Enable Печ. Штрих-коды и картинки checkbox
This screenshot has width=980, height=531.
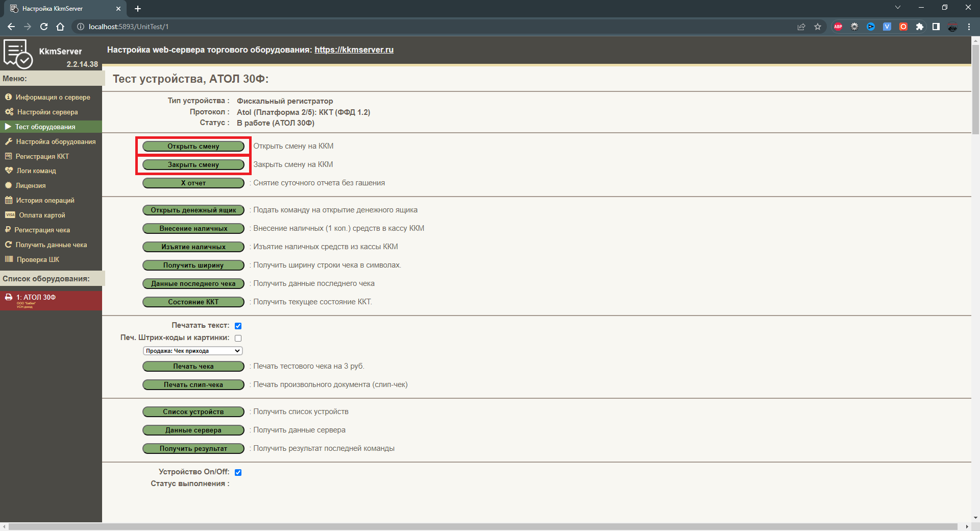pyautogui.click(x=238, y=338)
